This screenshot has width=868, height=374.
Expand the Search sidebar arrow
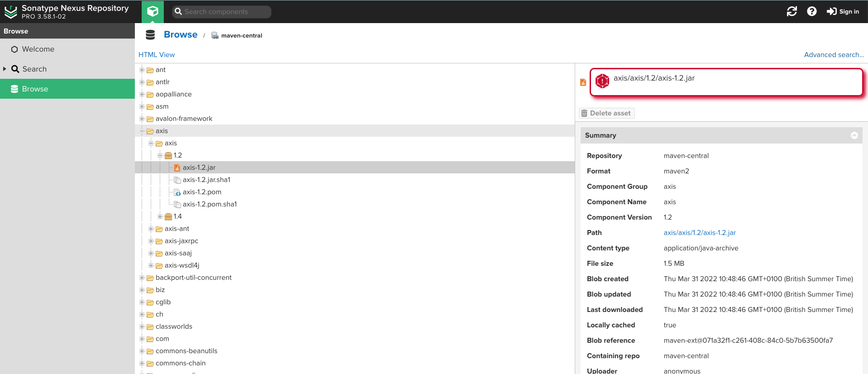pyautogui.click(x=5, y=69)
